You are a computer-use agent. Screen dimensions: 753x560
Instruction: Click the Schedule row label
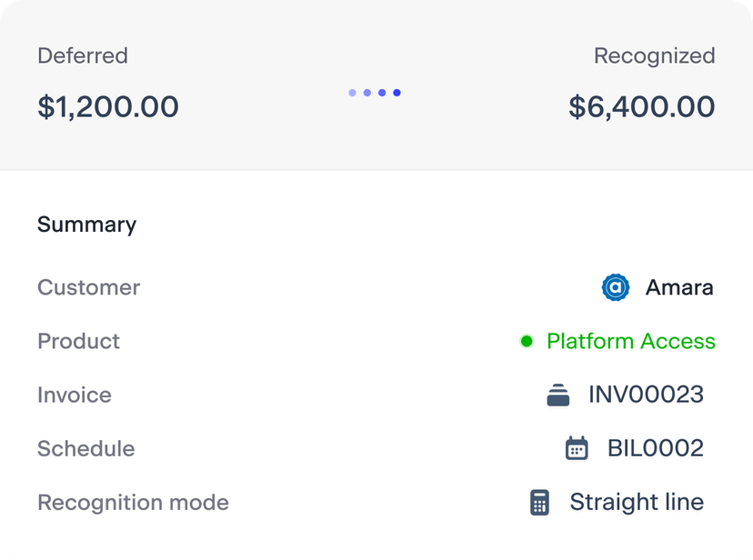[x=86, y=449]
